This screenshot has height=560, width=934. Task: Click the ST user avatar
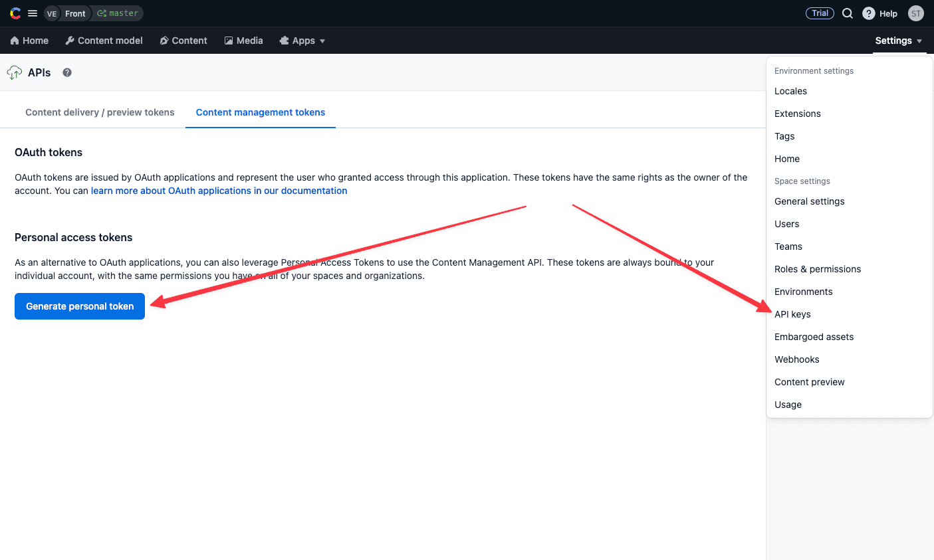915,13
